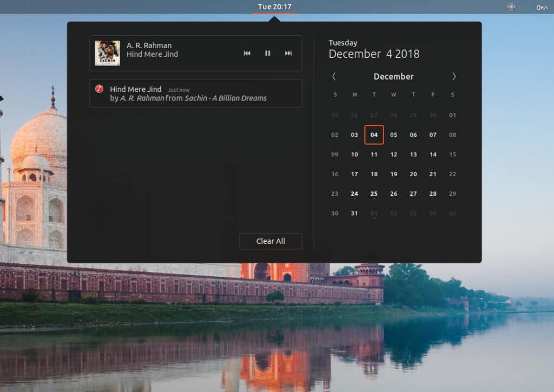
Task: Select December 24 in the calendar
Action: pos(354,194)
